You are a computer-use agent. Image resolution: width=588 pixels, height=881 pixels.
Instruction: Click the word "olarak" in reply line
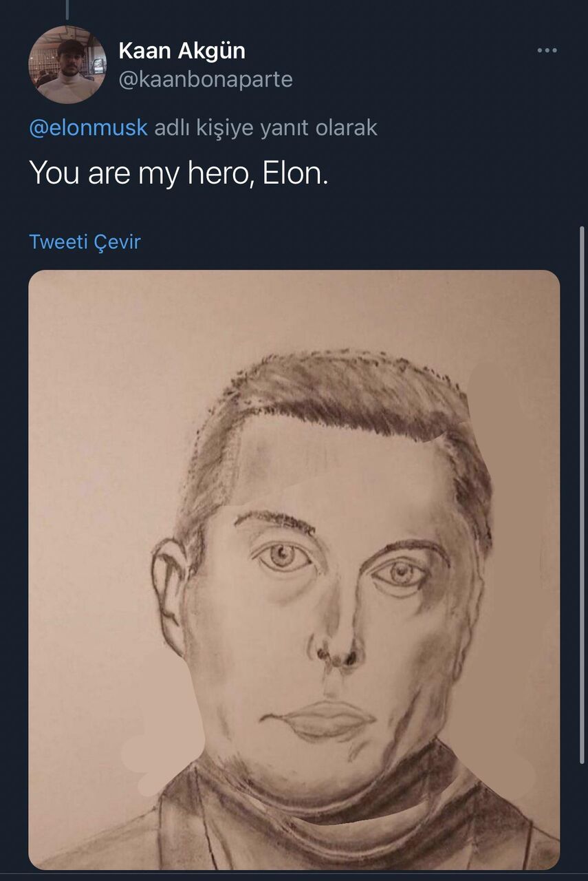347,128
